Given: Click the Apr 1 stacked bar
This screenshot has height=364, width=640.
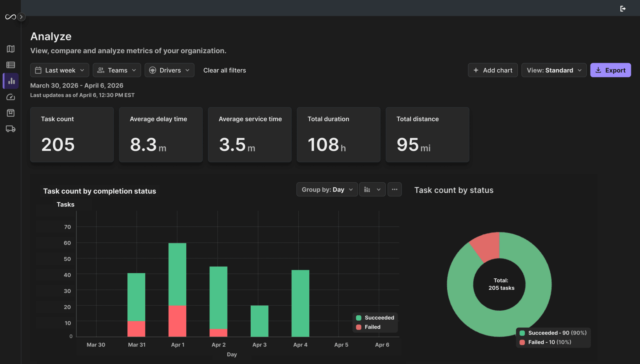Looking at the screenshot, I should click(x=177, y=290).
